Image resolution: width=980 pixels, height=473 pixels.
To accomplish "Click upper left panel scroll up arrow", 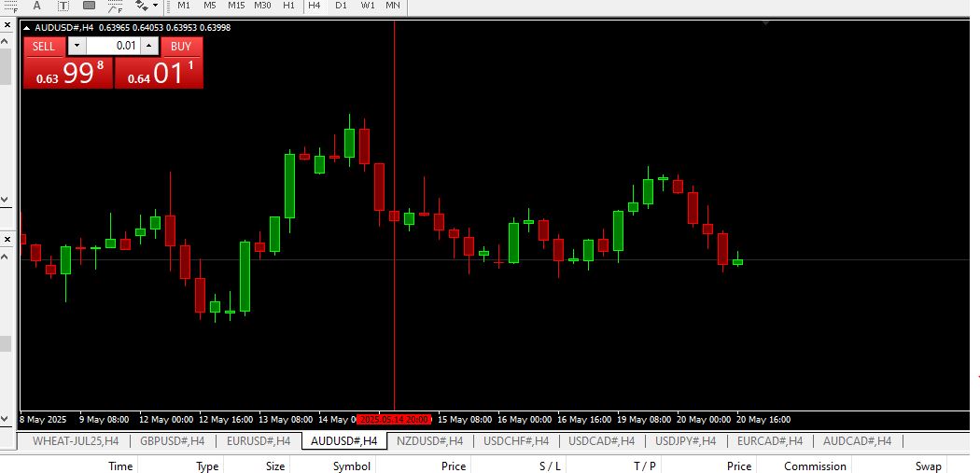I will (x=6, y=41).
